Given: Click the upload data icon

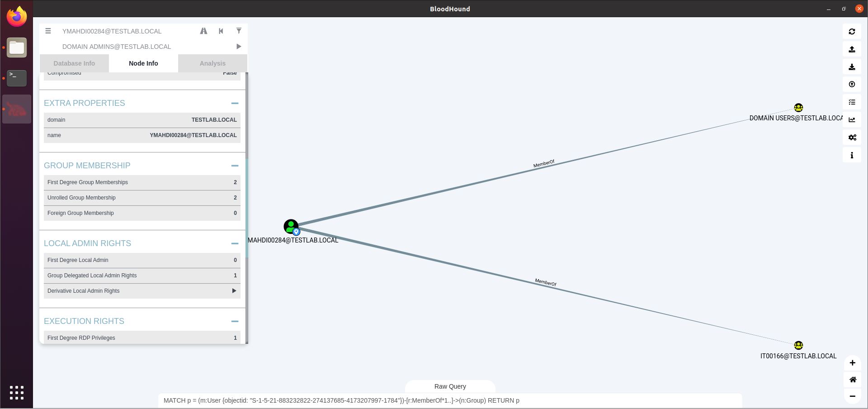Looking at the screenshot, I should click(x=852, y=85).
